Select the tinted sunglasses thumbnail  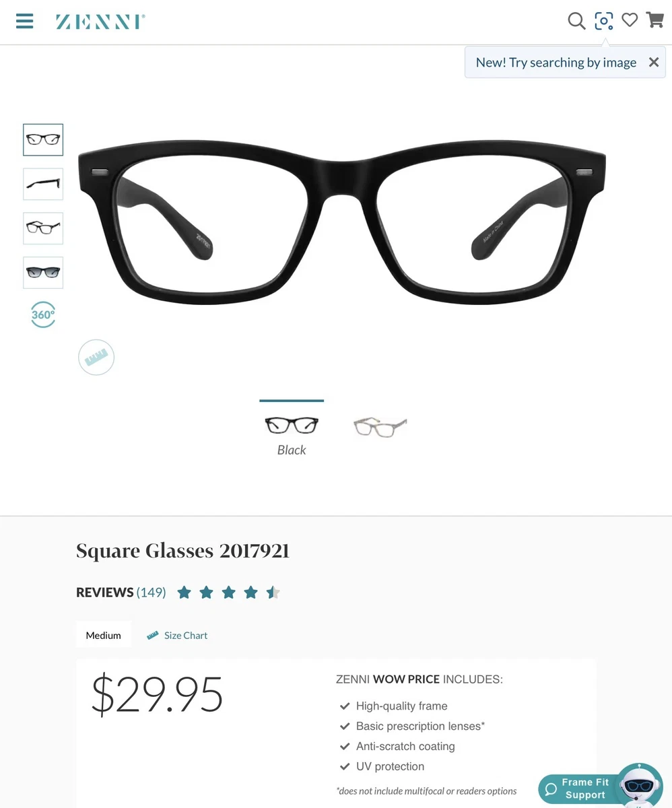(x=43, y=273)
